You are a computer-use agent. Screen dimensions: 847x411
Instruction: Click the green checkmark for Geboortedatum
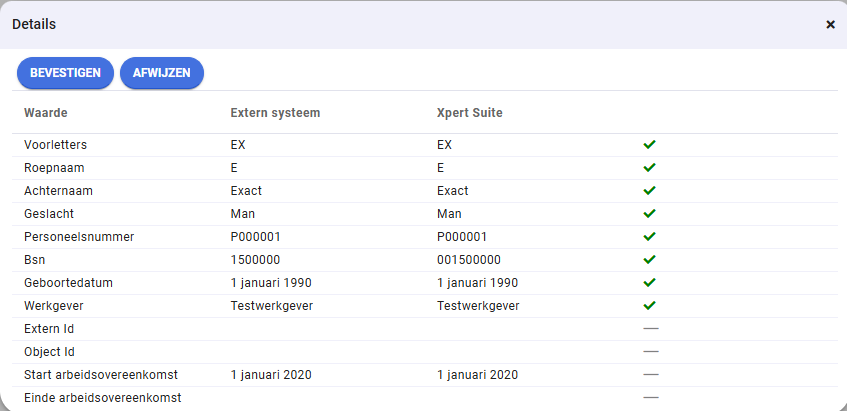(x=649, y=282)
